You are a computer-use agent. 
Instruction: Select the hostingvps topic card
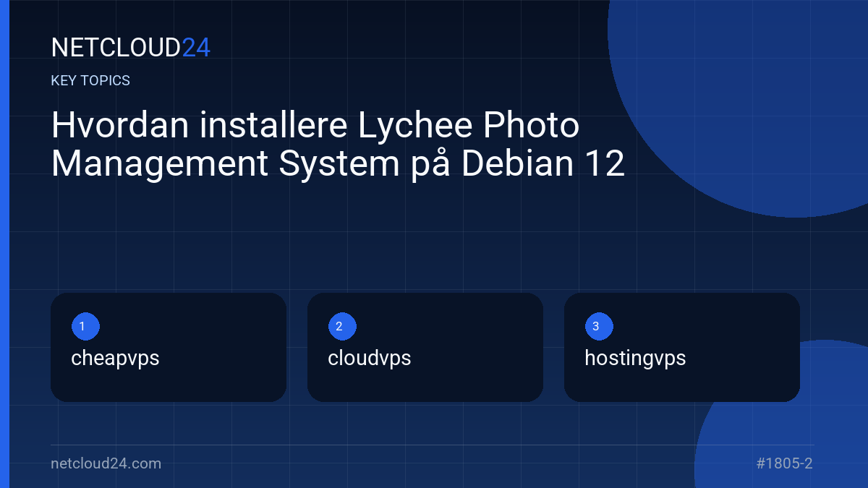[682, 347]
